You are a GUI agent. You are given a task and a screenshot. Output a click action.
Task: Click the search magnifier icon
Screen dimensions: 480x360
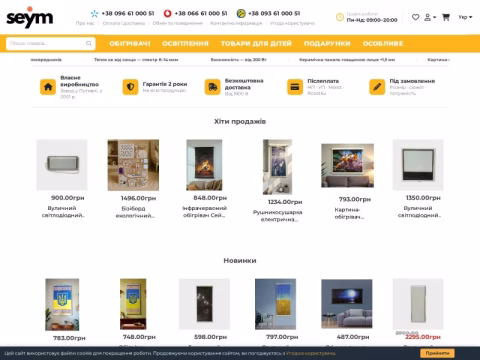(89, 43)
